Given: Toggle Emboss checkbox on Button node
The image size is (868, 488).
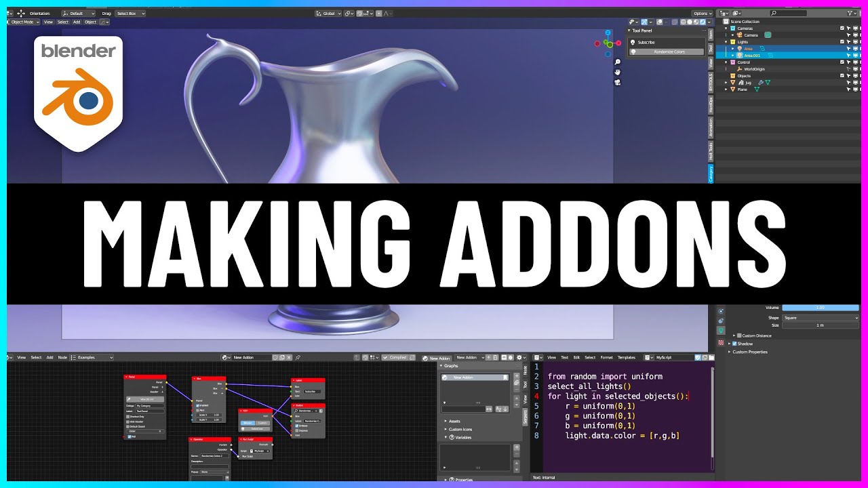Looking at the screenshot, I should [x=297, y=426].
